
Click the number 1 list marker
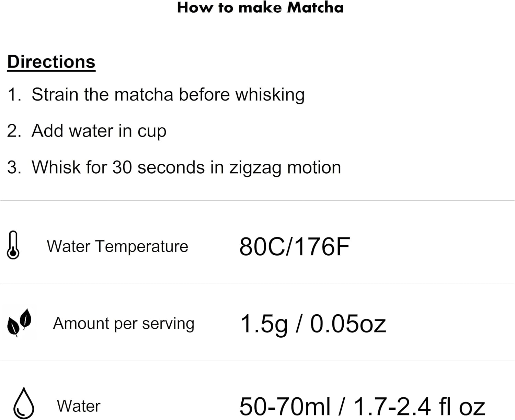[x=13, y=94]
